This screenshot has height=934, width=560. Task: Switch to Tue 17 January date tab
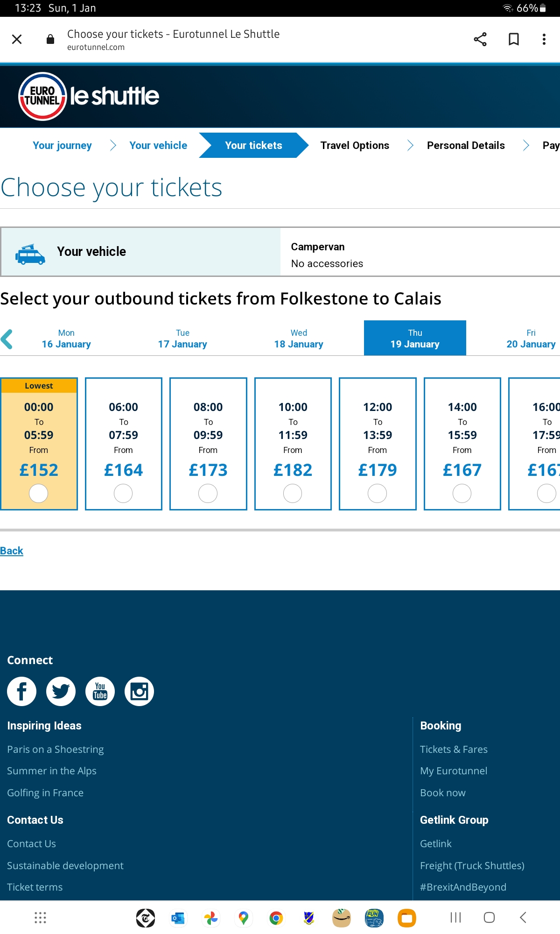182,339
